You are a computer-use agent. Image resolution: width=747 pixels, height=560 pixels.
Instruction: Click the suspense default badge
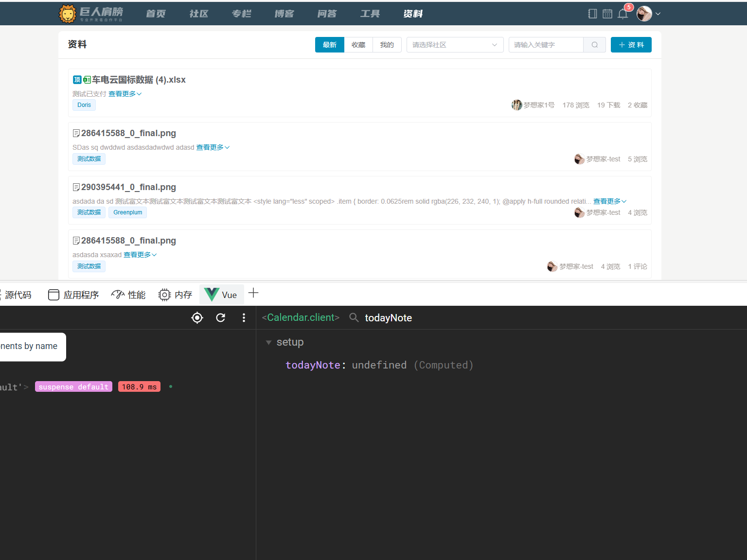click(73, 387)
